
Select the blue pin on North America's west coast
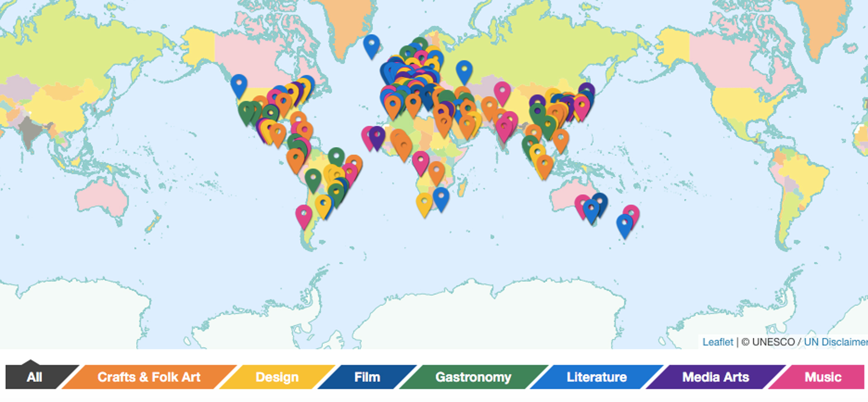point(239,86)
